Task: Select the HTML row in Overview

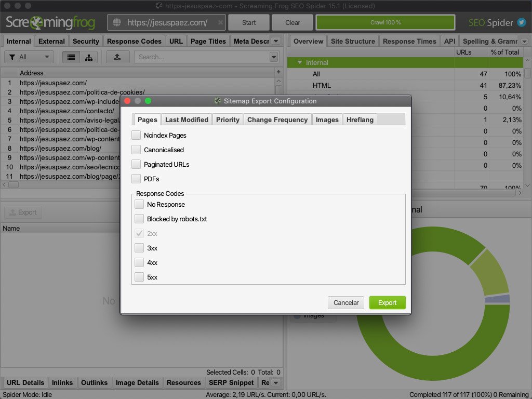Action: (x=405, y=86)
